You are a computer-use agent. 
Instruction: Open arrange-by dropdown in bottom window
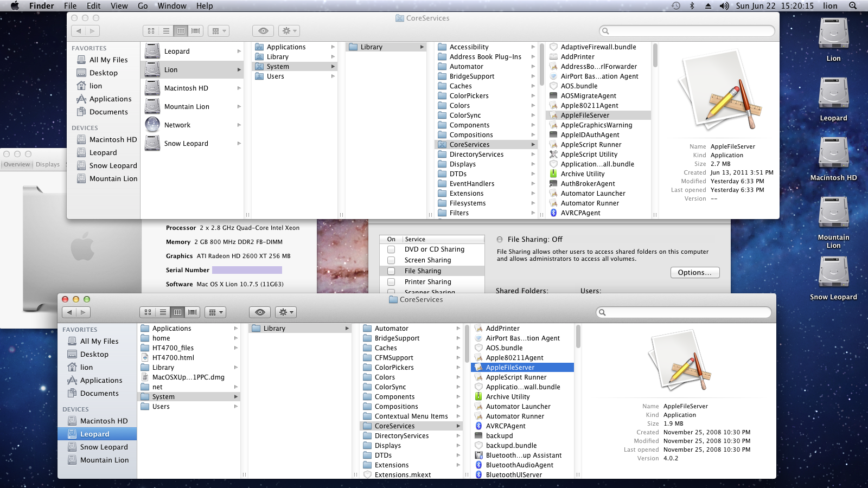coord(216,312)
